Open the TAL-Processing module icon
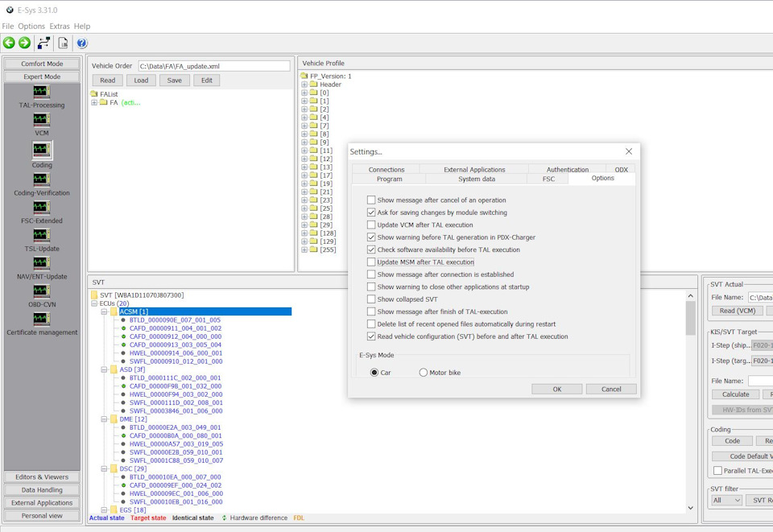Screen dimensions: 773x532 coord(42,92)
